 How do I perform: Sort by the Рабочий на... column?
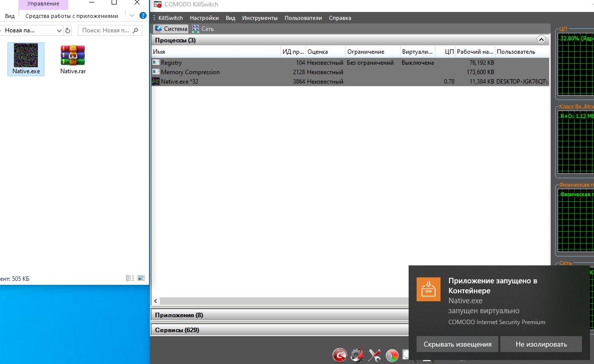pos(475,52)
